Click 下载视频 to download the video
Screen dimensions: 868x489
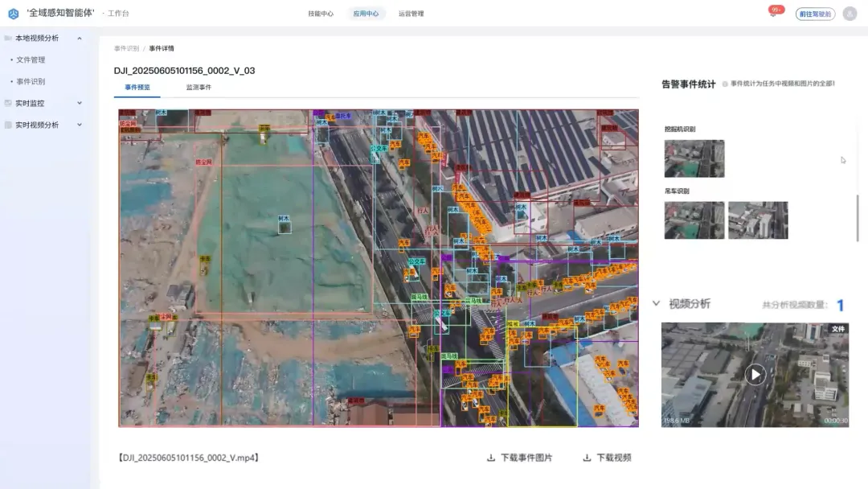click(607, 458)
